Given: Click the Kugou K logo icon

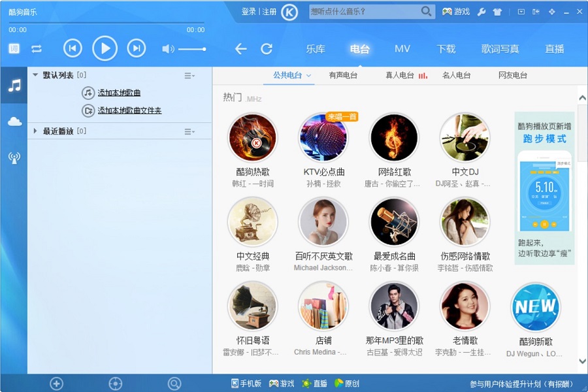Looking at the screenshot, I should [289, 12].
